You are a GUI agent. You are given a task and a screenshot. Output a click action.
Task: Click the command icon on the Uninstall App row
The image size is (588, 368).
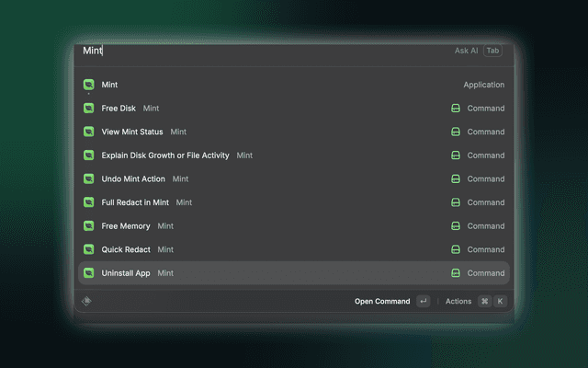click(x=456, y=273)
